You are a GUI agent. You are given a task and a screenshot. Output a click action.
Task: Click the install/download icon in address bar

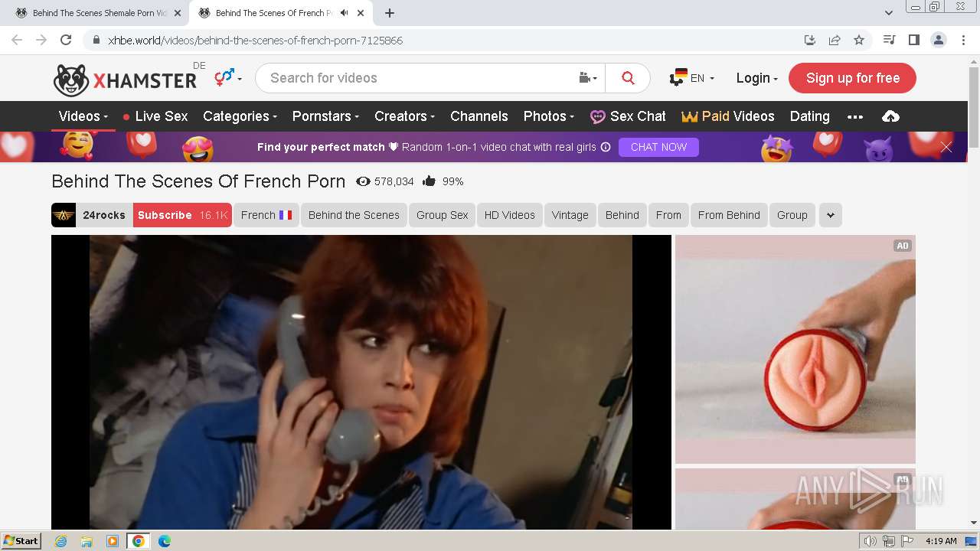810,40
